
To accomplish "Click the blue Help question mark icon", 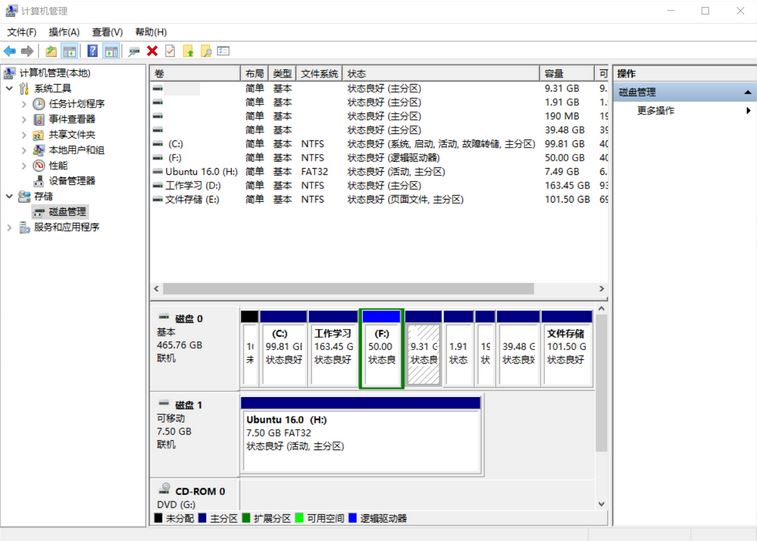I will tap(92, 51).
